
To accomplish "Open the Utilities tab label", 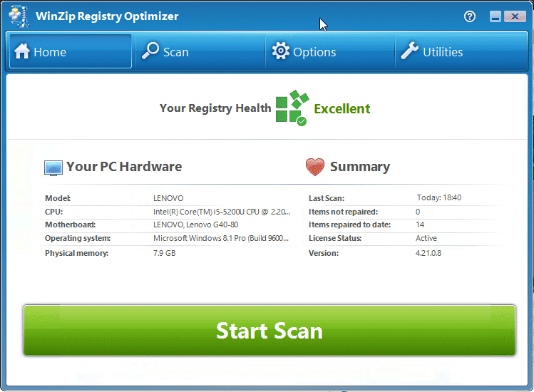I will pyautogui.click(x=443, y=52).
